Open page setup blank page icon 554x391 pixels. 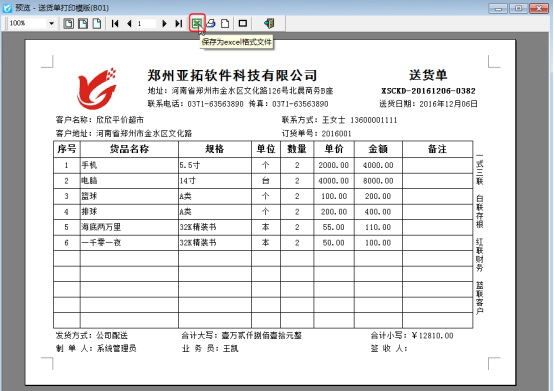coord(225,23)
